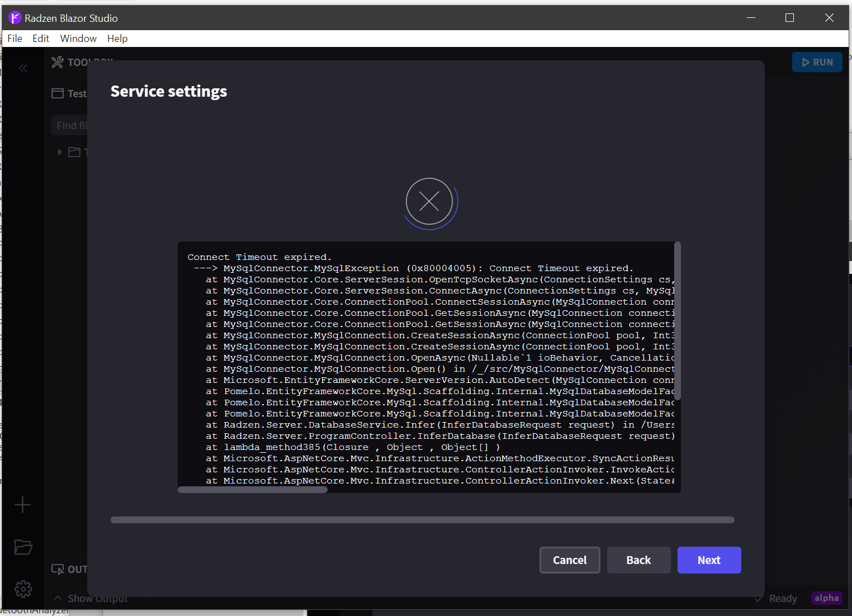Click the connection error X circle icon
The height and width of the screenshot is (616, 852).
coord(429,202)
